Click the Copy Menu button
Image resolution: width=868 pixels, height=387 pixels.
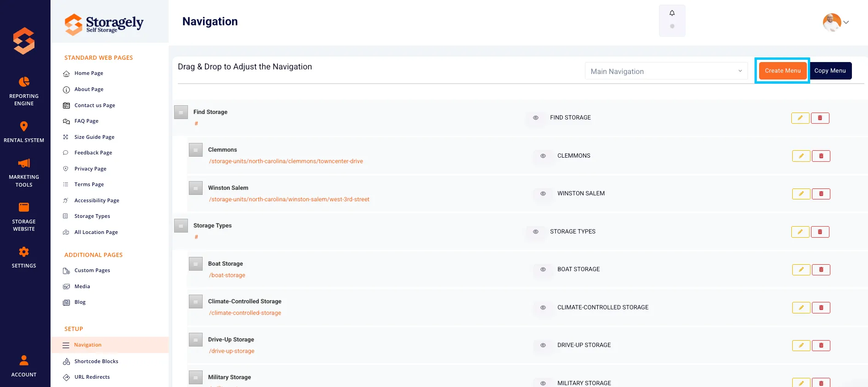tap(830, 71)
